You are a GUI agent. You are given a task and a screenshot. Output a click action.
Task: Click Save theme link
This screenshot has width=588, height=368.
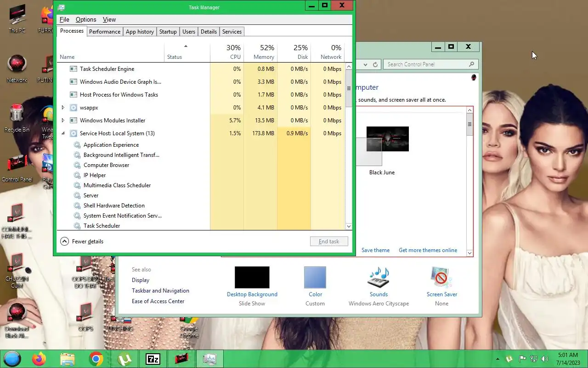pyautogui.click(x=375, y=250)
